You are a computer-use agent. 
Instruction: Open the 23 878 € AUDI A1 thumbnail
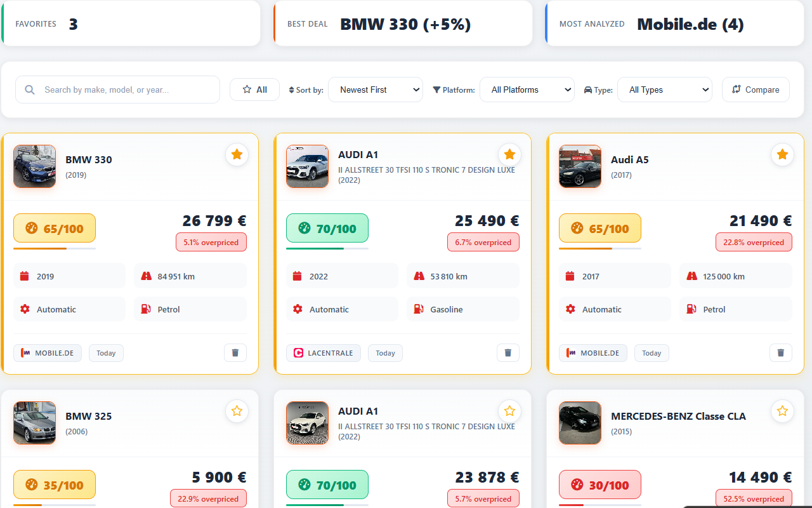coord(307,423)
